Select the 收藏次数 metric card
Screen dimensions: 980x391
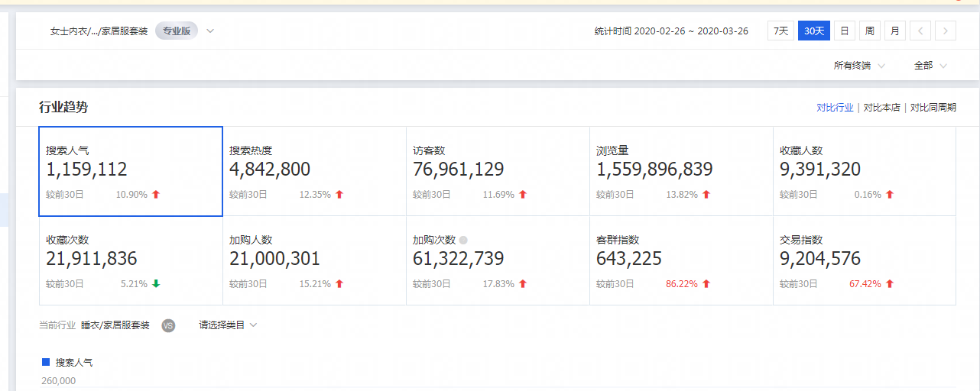[x=131, y=260]
